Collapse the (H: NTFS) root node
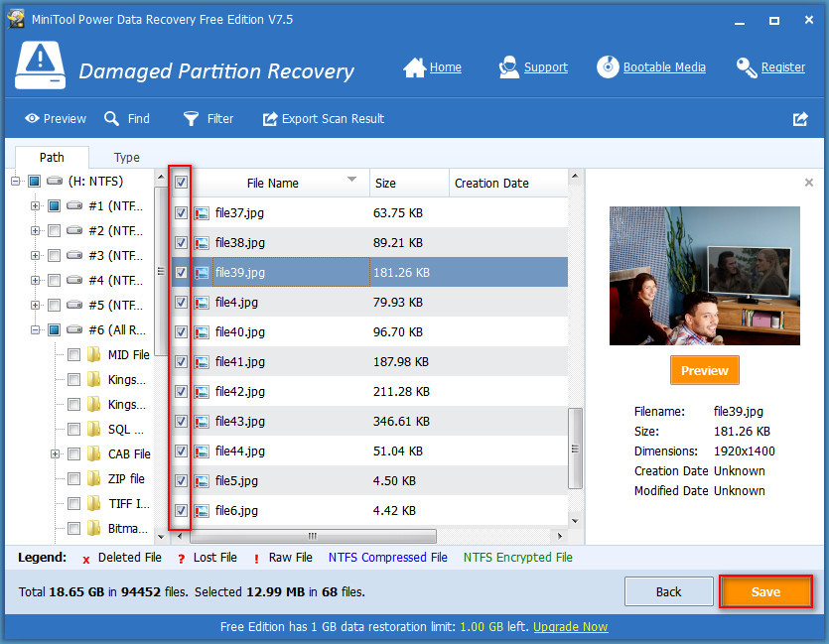The height and width of the screenshot is (644, 829). (x=15, y=182)
